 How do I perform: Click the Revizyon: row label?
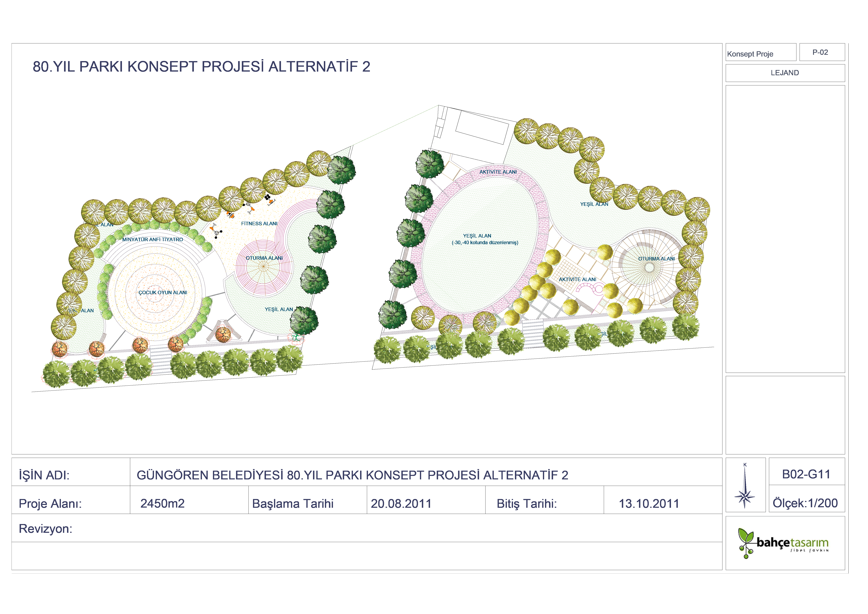pos(45,528)
